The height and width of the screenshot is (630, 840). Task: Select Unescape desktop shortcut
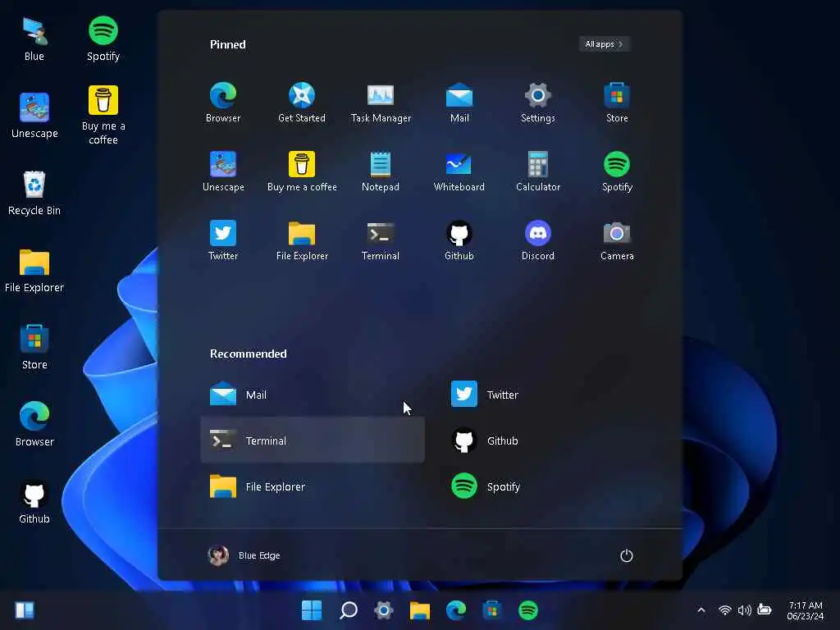coord(34,116)
